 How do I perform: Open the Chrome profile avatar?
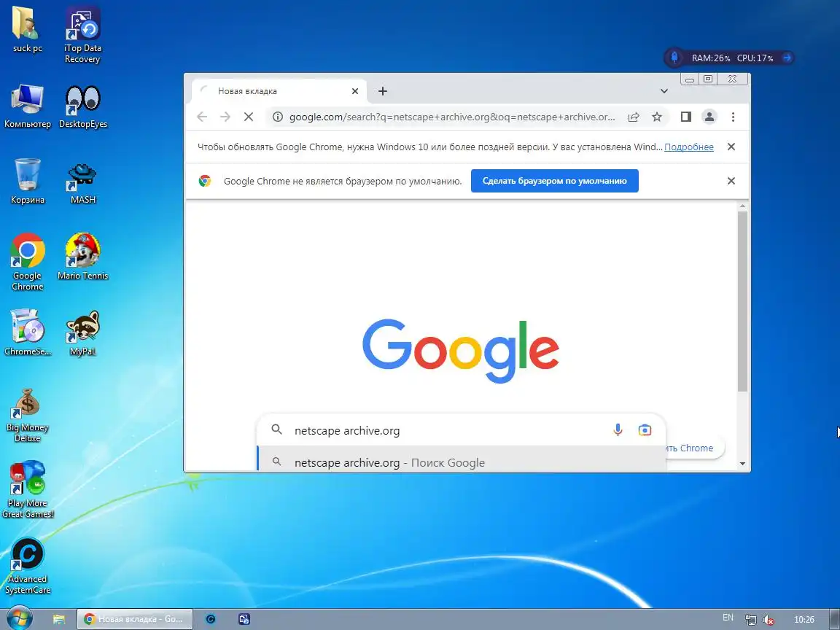709,117
